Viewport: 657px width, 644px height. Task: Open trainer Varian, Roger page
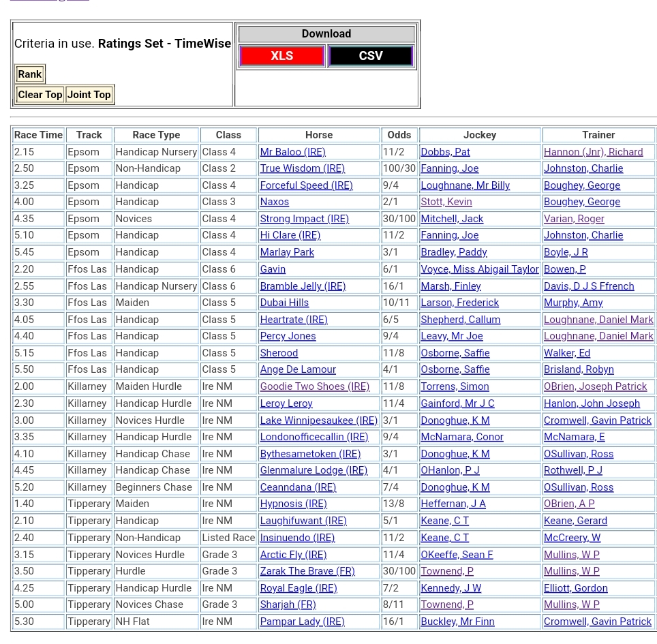[574, 219]
